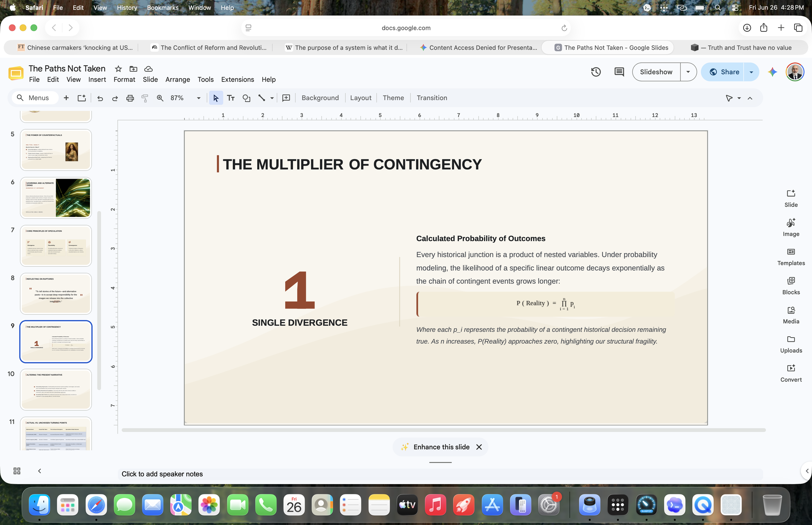812x525 pixels.
Task: Click the Safari address bar
Action: pyautogui.click(x=405, y=28)
